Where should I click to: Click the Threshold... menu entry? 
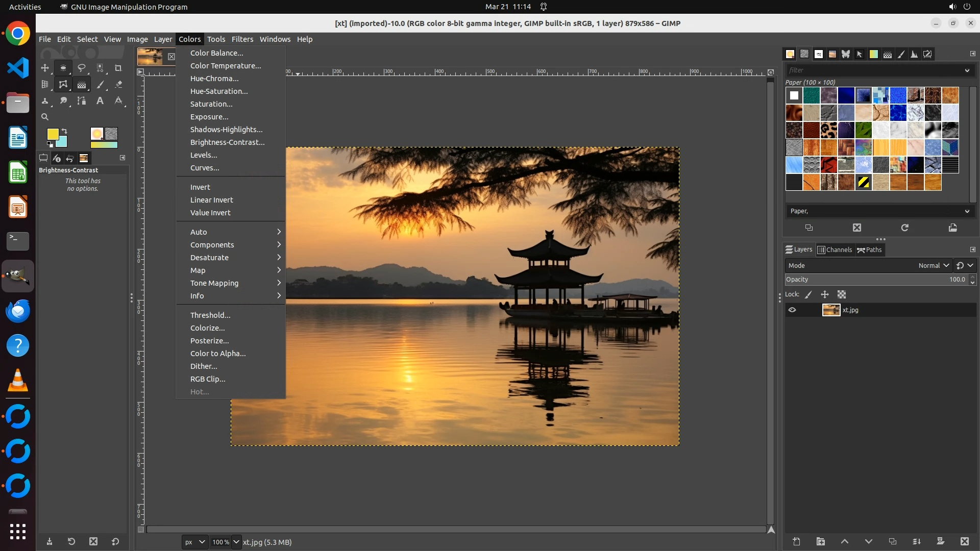tap(210, 315)
